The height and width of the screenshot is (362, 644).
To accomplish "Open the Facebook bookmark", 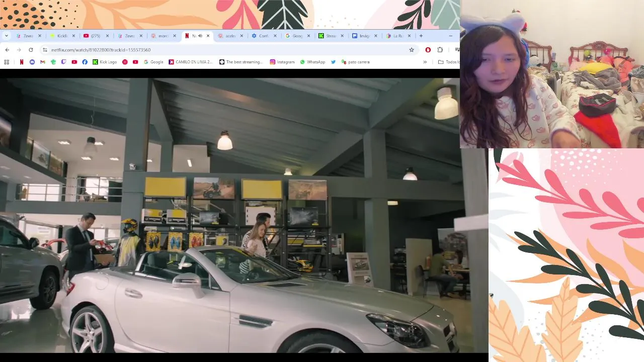I will pos(85,62).
